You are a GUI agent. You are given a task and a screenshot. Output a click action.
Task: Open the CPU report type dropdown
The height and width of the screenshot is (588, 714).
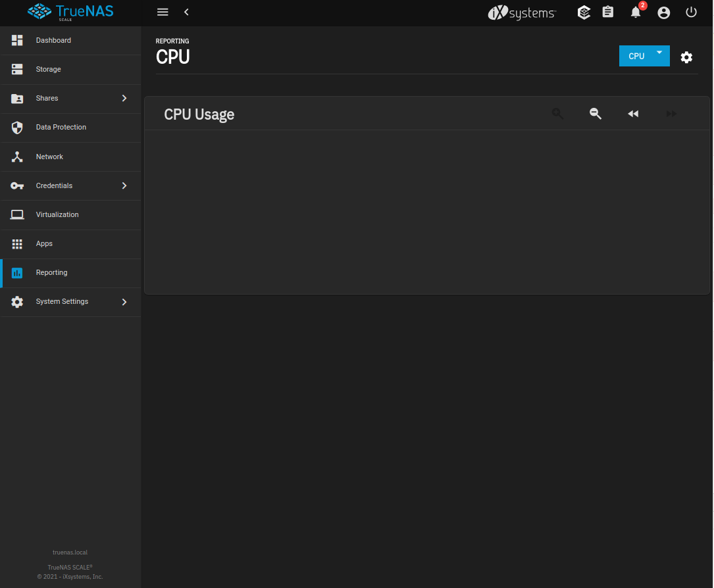(x=644, y=56)
